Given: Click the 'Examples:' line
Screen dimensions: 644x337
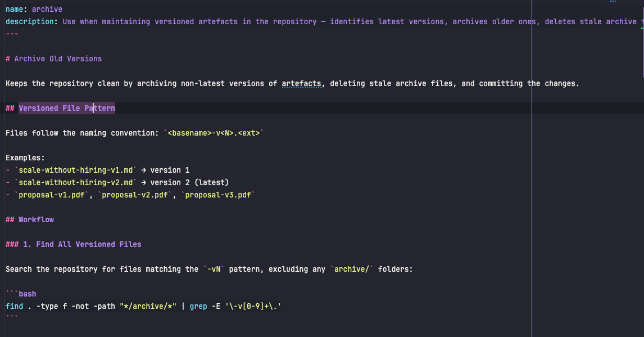Looking at the screenshot, I should point(25,158).
